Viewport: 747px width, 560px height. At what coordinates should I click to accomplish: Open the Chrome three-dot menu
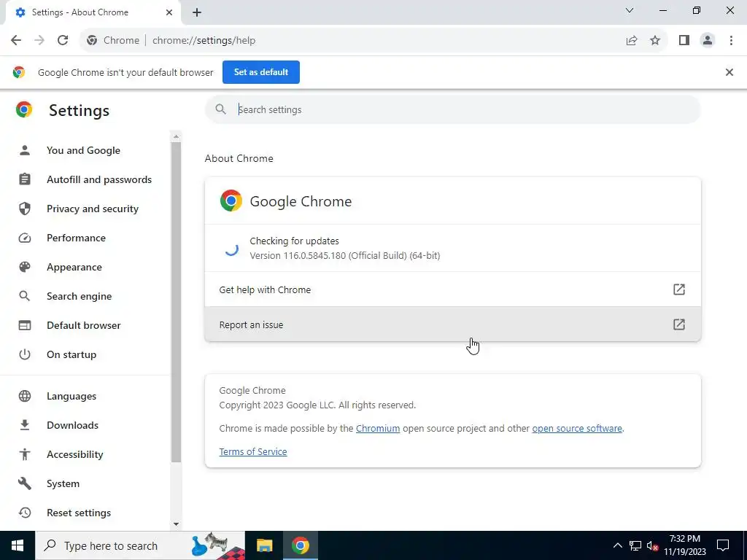pos(731,41)
